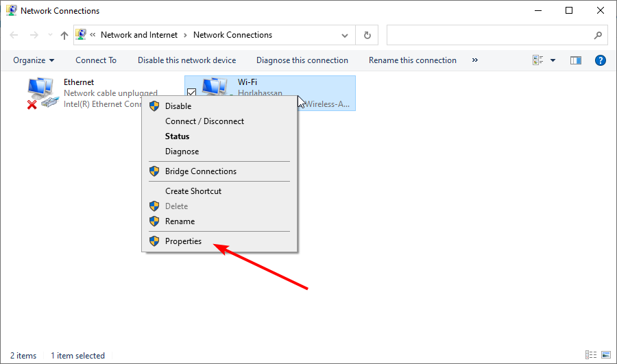Select the Wi-Fi adapter icon

click(x=215, y=86)
